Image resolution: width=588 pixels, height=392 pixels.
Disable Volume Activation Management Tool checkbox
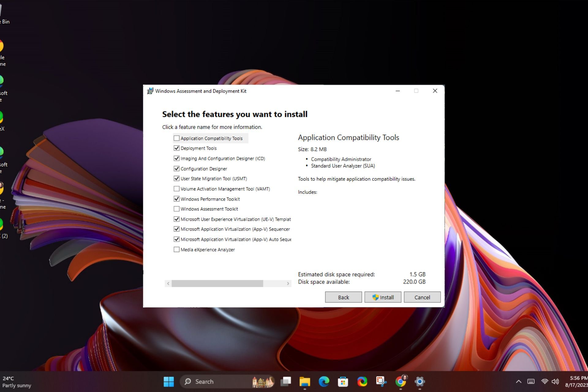[x=177, y=189]
